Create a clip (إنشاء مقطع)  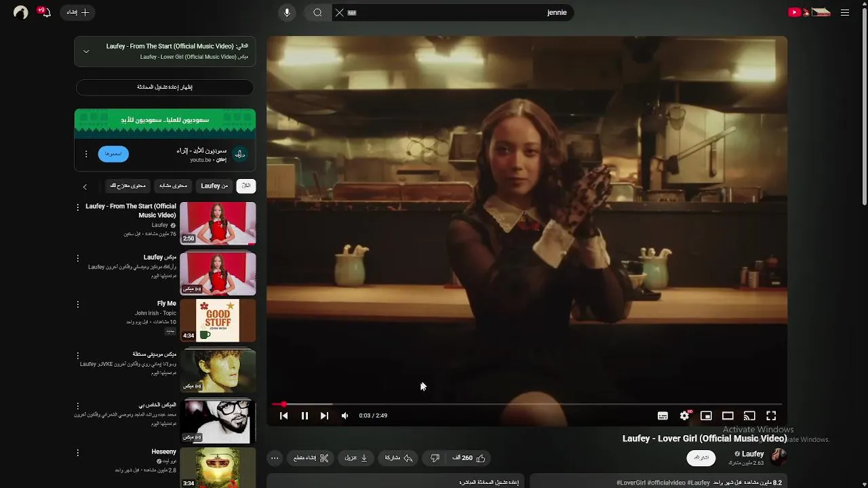311,458
